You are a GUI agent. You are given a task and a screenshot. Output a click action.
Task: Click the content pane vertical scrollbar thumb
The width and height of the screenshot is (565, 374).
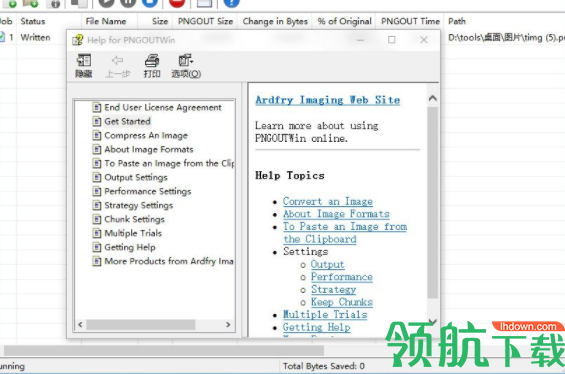(x=433, y=202)
